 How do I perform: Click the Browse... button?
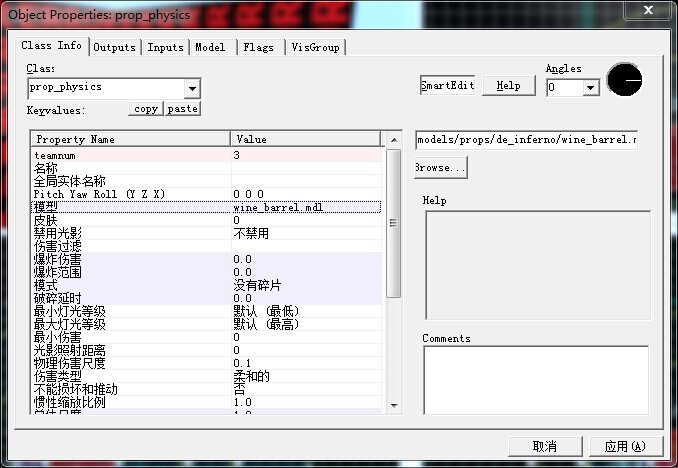(x=440, y=167)
